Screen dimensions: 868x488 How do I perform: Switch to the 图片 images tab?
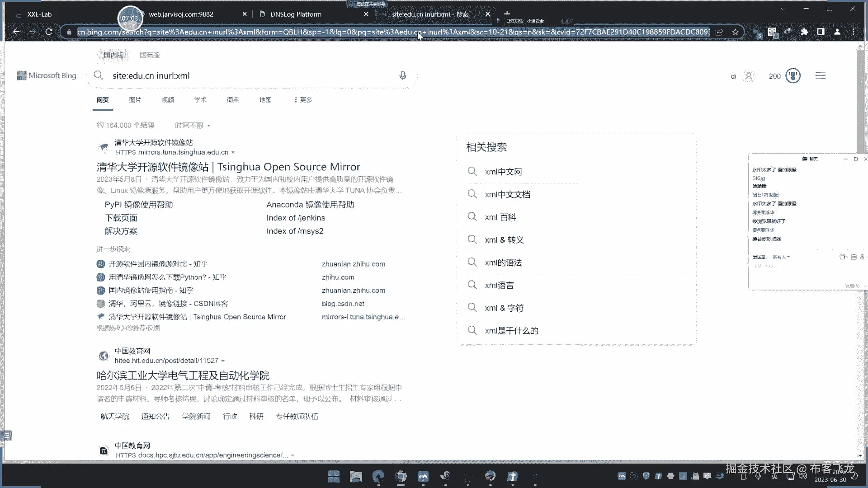[135, 100]
